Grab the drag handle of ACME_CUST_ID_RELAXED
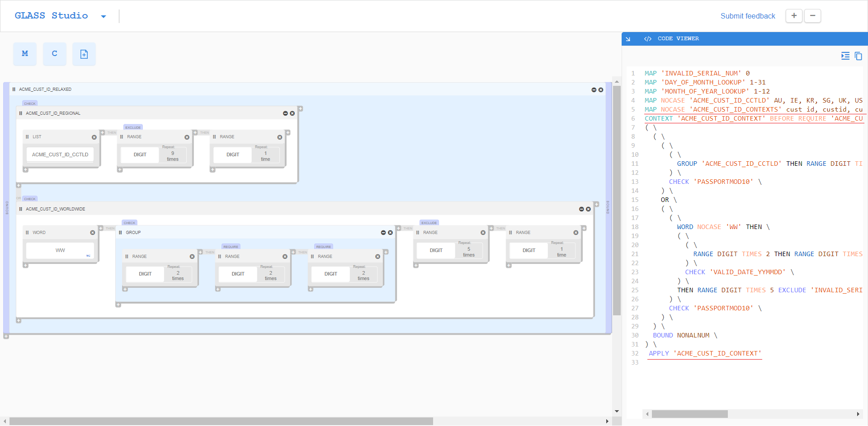This screenshot has height=426, width=868. (x=14, y=89)
